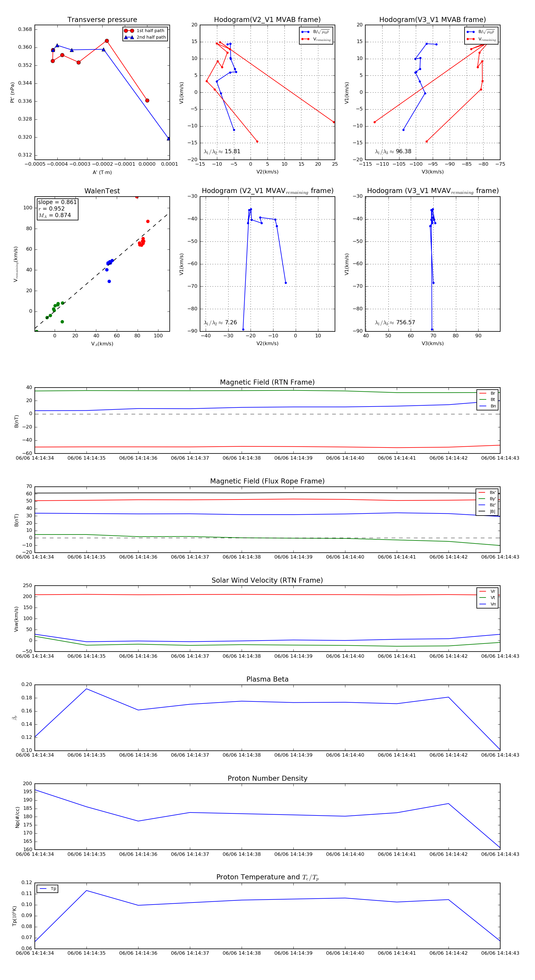Click the 'Hodogram(V2_V1 MVAB frame)' title

pos(267,19)
